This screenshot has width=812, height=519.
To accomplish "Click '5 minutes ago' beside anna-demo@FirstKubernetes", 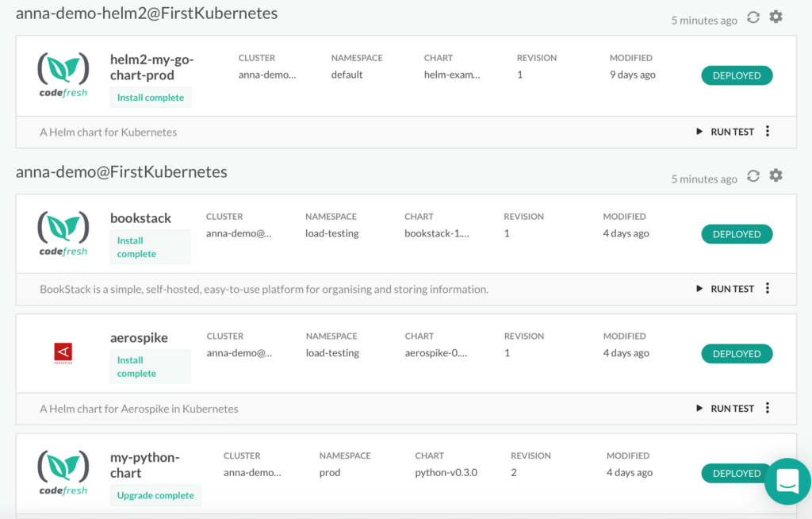I will pos(704,179).
